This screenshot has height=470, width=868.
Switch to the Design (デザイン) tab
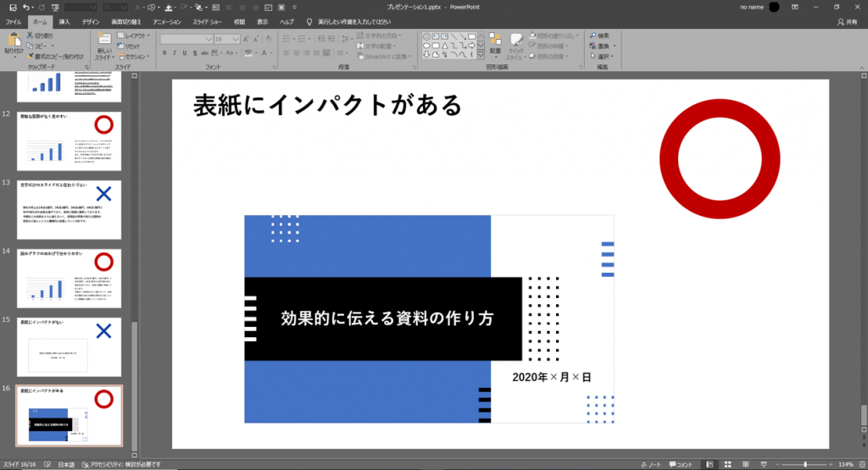click(91, 22)
